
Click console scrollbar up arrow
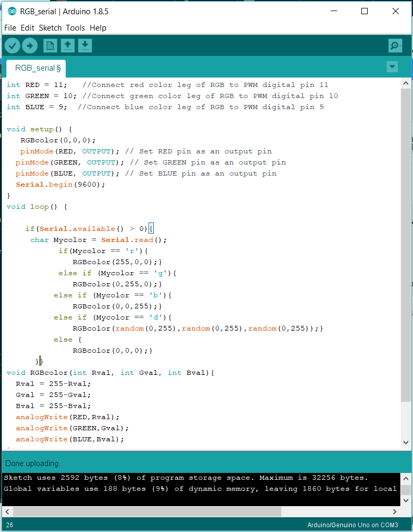click(x=406, y=478)
